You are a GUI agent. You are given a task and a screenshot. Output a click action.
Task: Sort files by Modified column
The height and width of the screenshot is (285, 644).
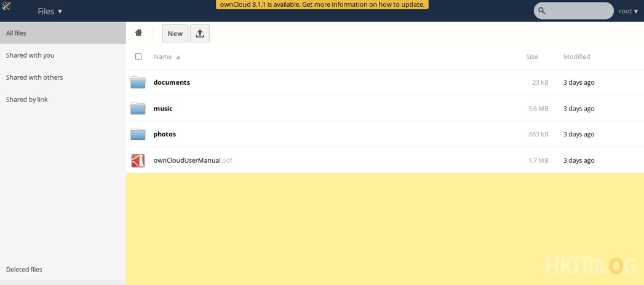(x=576, y=57)
